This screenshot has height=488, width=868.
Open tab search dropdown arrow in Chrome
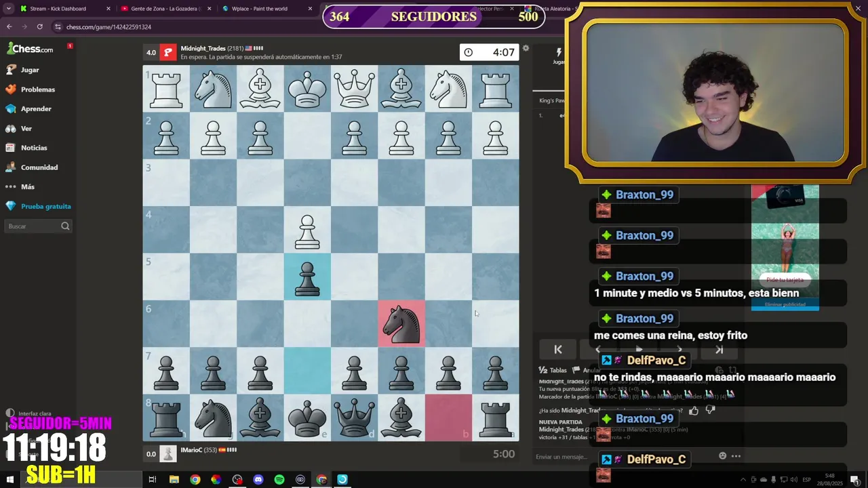[8, 9]
